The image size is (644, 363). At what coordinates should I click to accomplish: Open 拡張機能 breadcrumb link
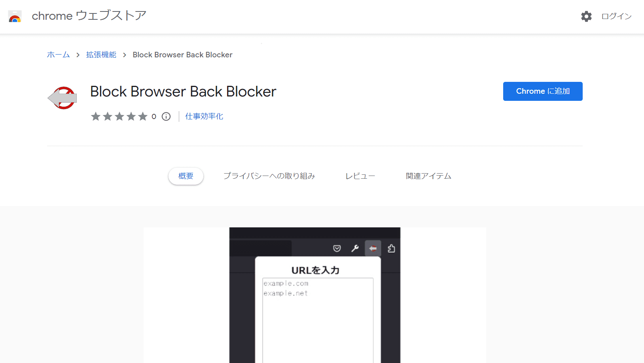(101, 55)
